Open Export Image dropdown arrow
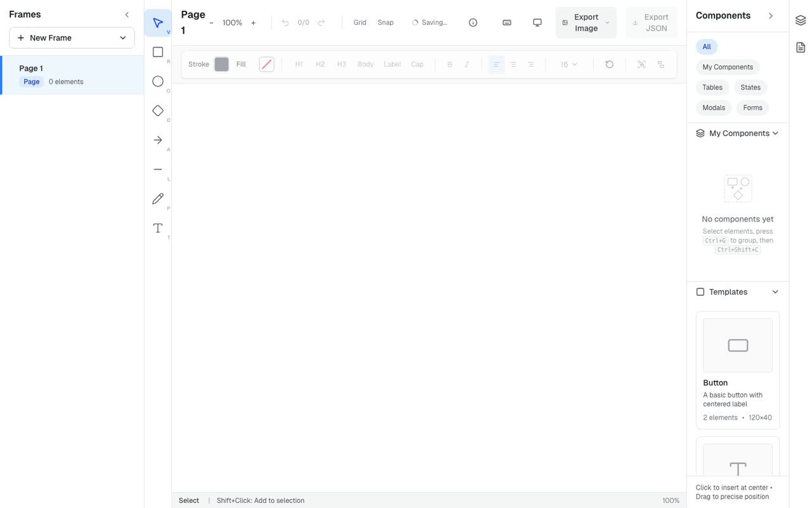This screenshot has height=508, width=812. (x=607, y=23)
